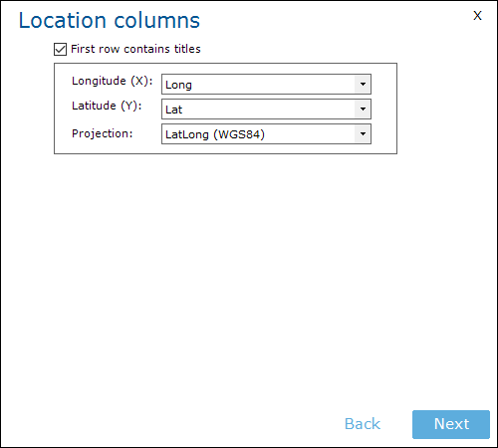
Task: Open the Latitude (Y) dropdown arrow
Action: 363,110
